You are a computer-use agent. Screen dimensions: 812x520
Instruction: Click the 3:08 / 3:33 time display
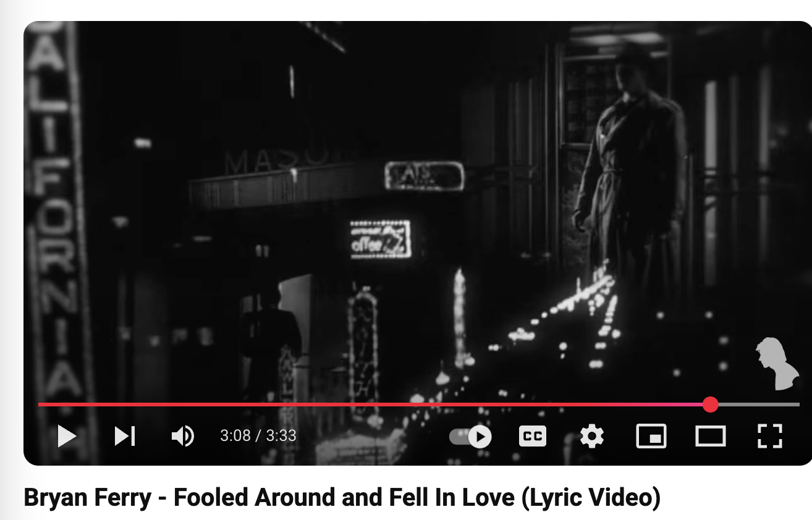tap(258, 436)
